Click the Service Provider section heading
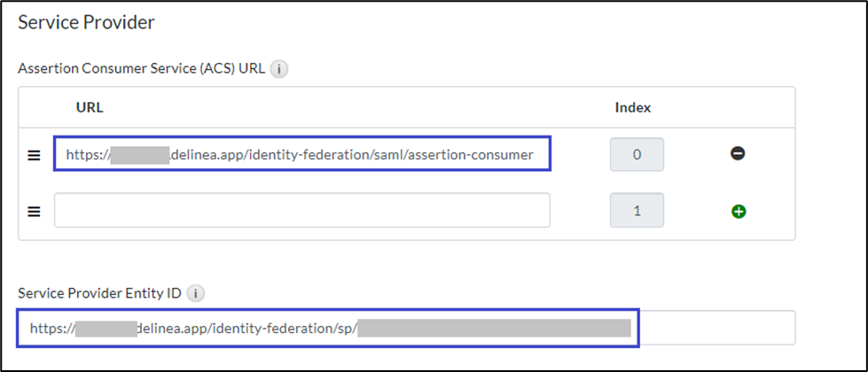The height and width of the screenshot is (372, 868). pyautogui.click(x=86, y=23)
